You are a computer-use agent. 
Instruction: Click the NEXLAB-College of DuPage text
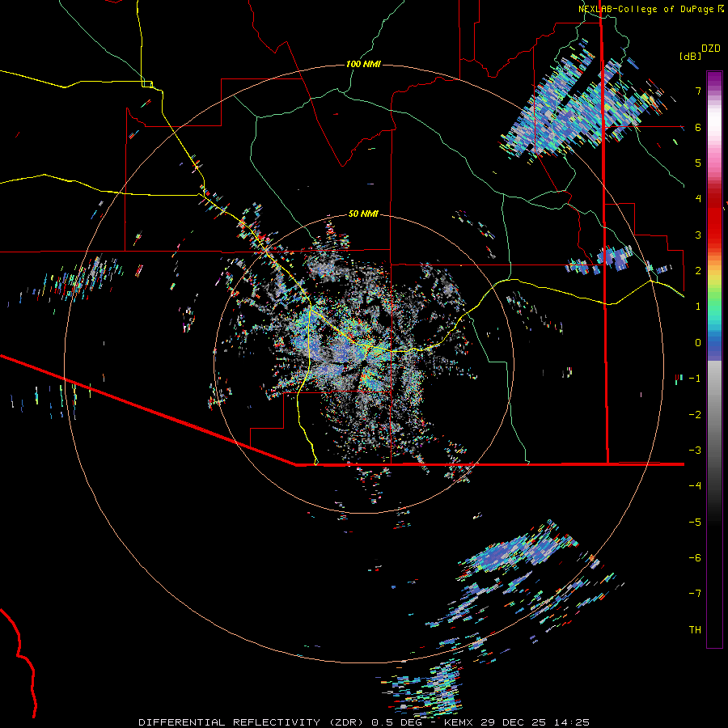tap(645, 9)
